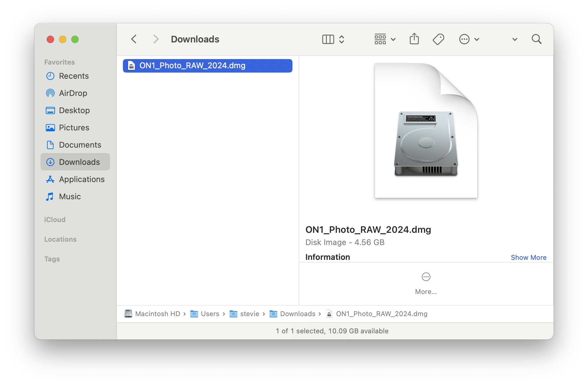
Task: Click Users folder in path bar
Action: tap(205, 314)
